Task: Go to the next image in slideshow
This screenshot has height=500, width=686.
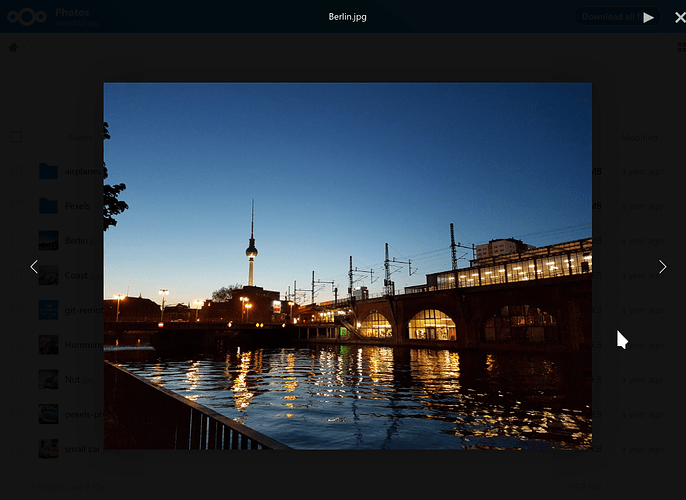Action: 662,266
